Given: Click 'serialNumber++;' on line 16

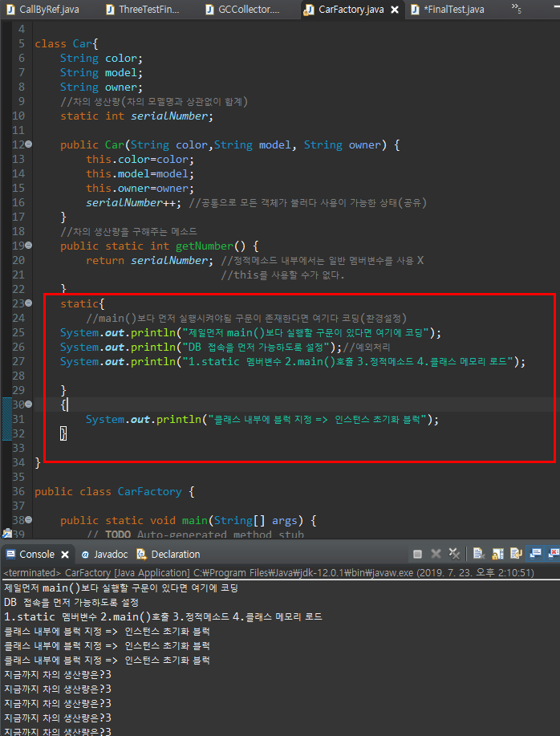Looking at the screenshot, I should pos(133,203).
